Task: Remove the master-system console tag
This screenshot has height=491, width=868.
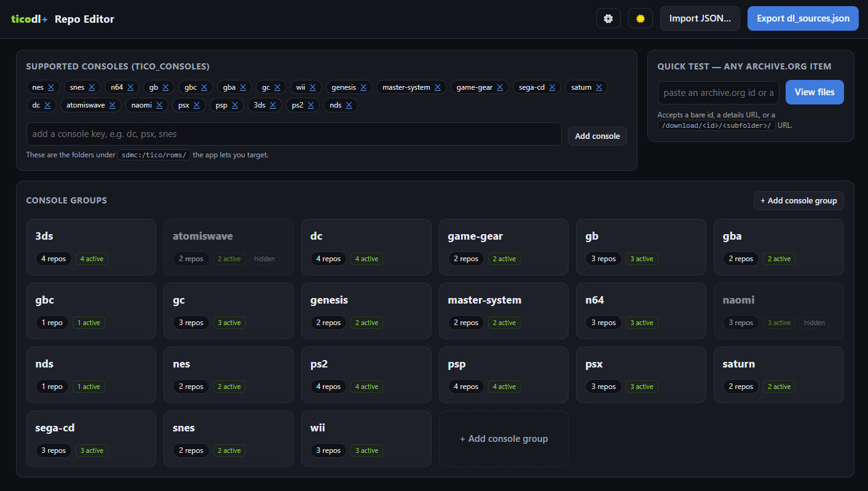Action: [x=437, y=87]
